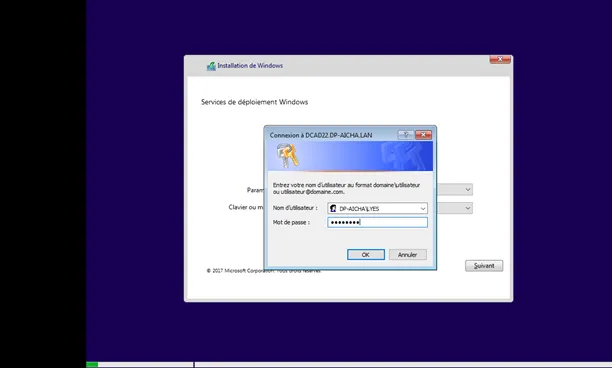Click the green progress bar at bottom
The image size is (612, 368).
point(92,365)
